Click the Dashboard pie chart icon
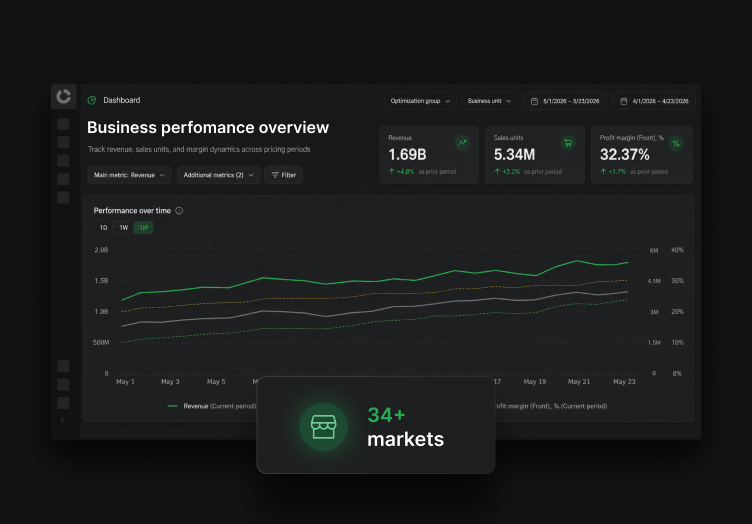 pyautogui.click(x=92, y=100)
